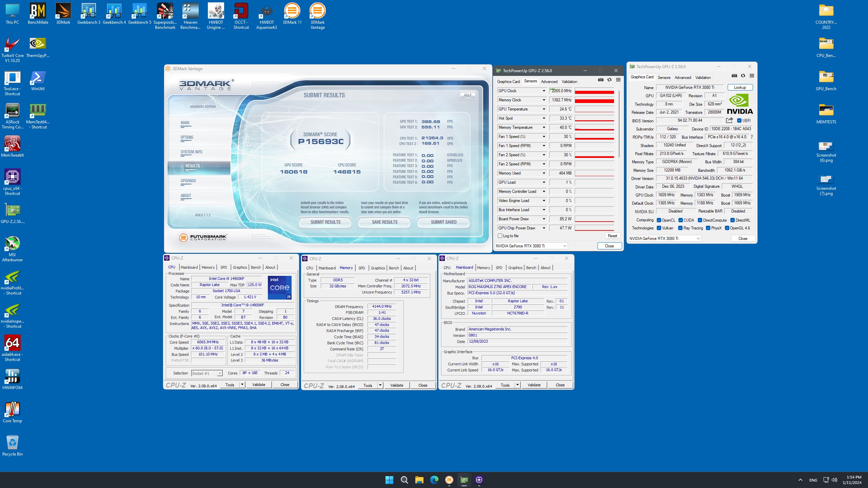
Task: Open the HWBOT Aquamark3 shortcut
Action: 267,16
